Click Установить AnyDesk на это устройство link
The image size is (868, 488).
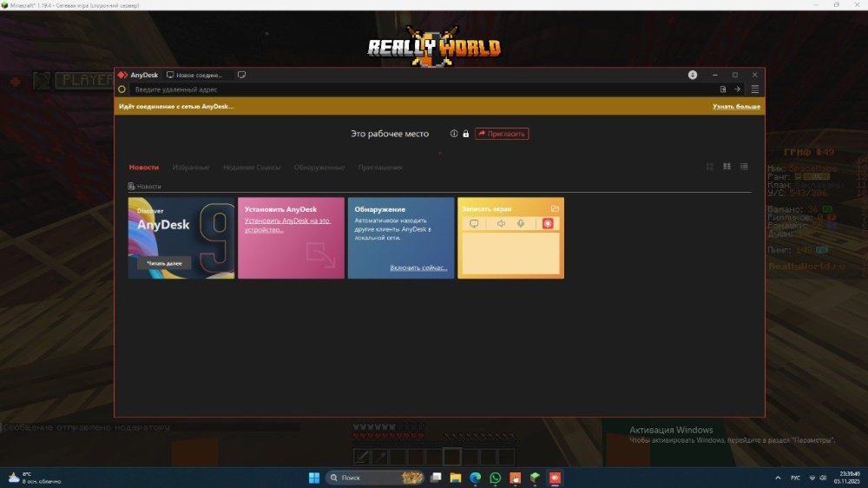pyautogui.click(x=287, y=225)
